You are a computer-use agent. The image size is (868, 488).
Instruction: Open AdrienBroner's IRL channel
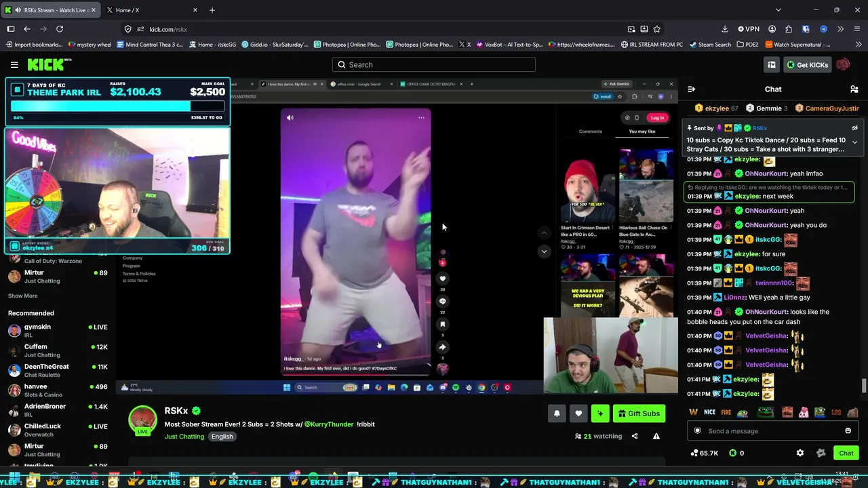point(58,410)
